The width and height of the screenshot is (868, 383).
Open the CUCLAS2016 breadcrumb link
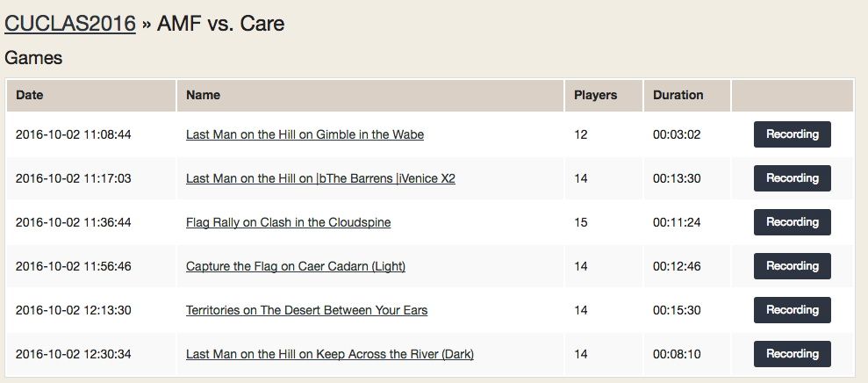69,24
